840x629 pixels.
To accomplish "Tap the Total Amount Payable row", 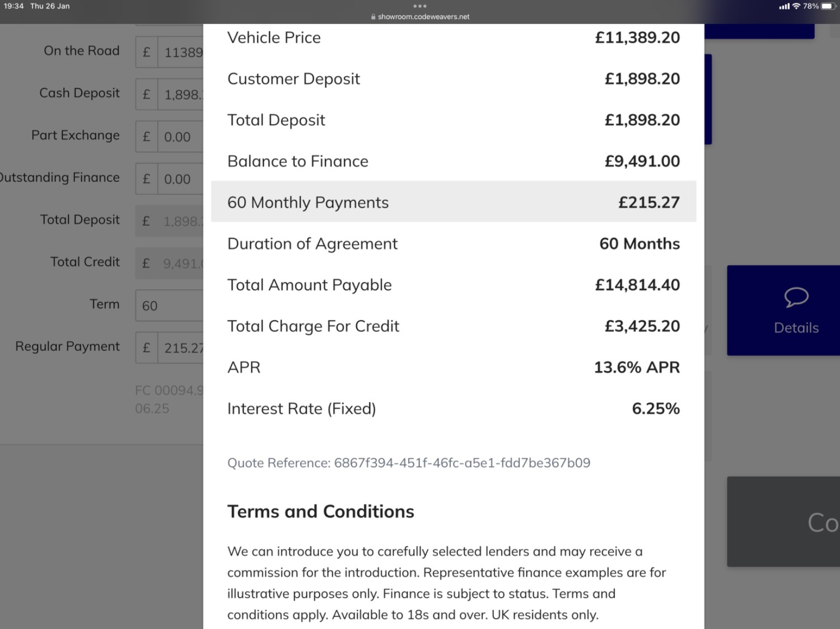I will tap(454, 285).
